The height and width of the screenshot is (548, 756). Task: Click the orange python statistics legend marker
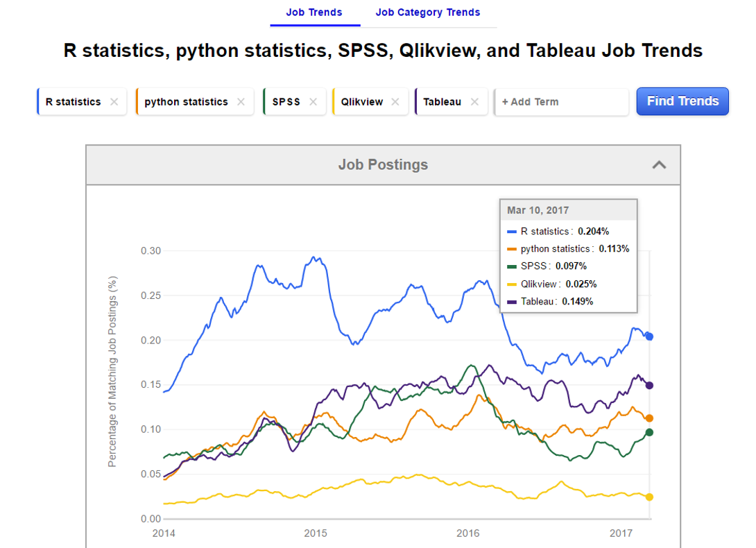click(511, 248)
